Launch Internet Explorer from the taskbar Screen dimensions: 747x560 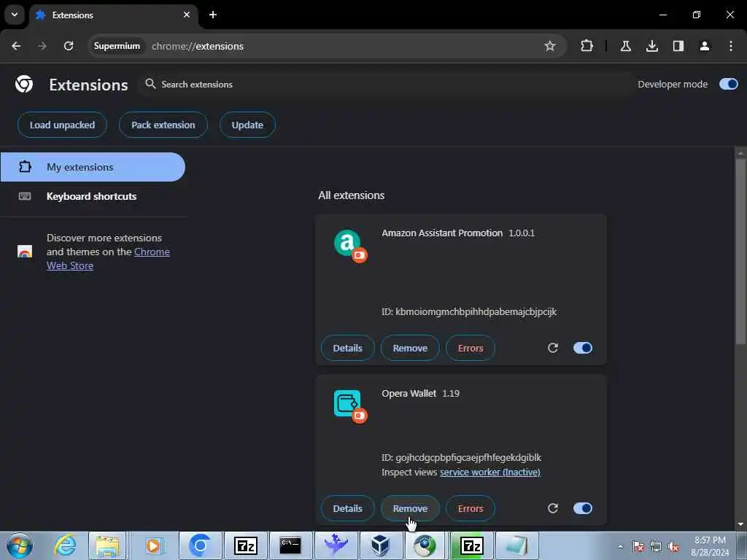[x=65, y=545]
